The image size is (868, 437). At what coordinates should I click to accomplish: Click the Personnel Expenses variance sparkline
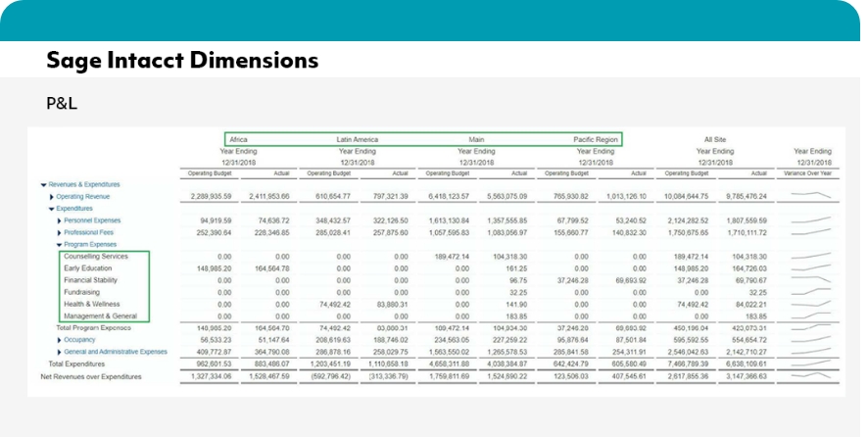tap(809, 220)
